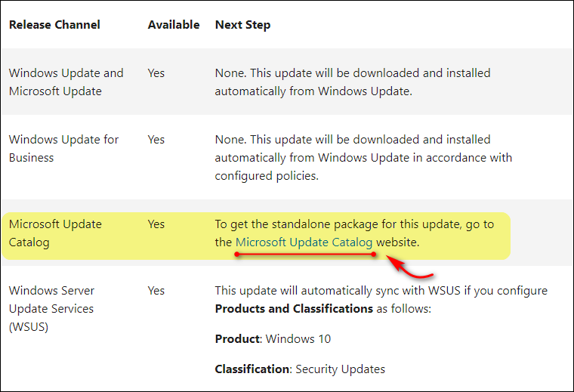The width and height of the screenshot is (574, 392).
Task: Select the Classification: Security Updates line
Action: pyautogui.click(x=300, y=369)
